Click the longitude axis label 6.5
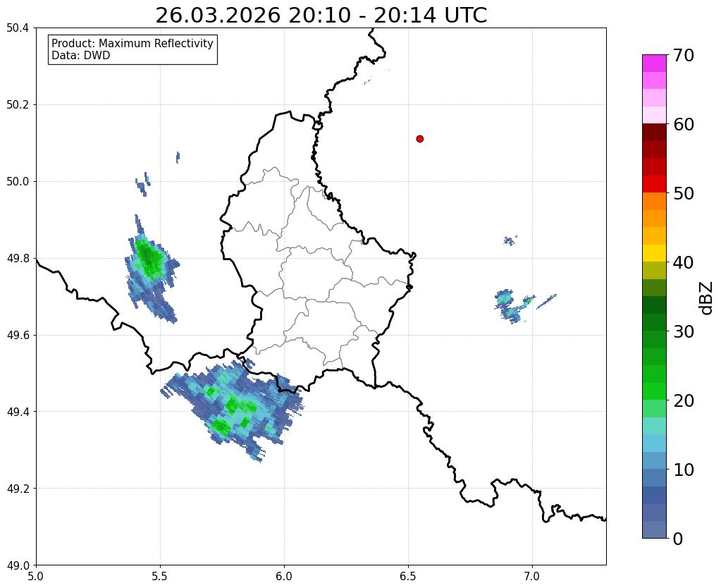The image size is (721, 588). (408, 577)
